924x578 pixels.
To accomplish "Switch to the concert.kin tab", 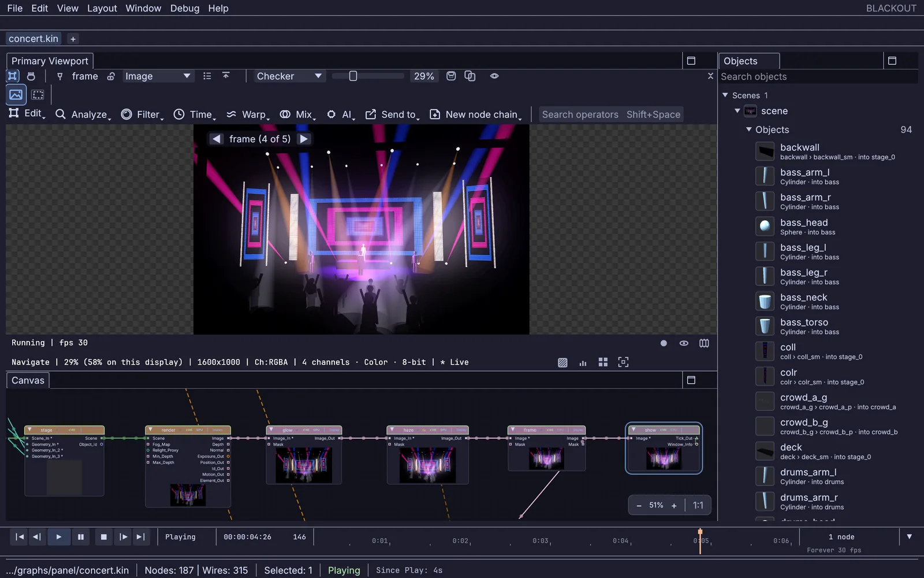I will click(33, 39).
